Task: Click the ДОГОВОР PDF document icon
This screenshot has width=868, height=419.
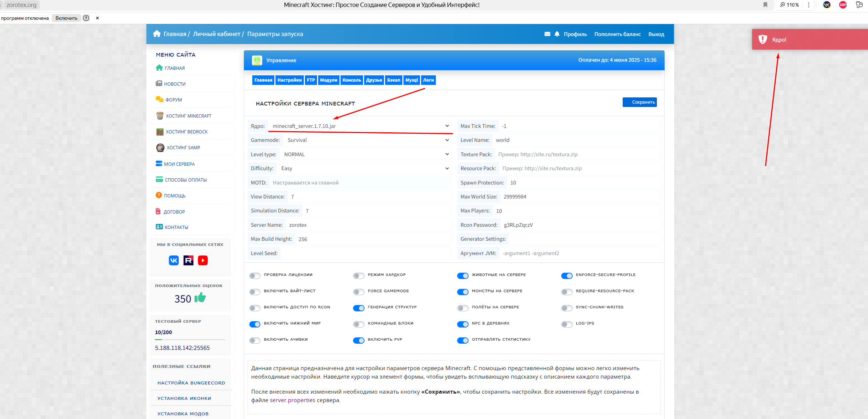Action: point(158,211)
